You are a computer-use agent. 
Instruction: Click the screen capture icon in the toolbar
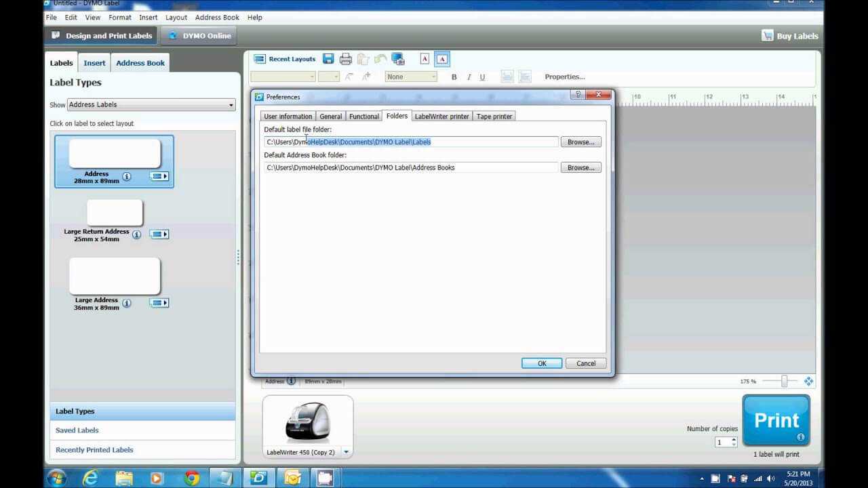tap(398, 59)
